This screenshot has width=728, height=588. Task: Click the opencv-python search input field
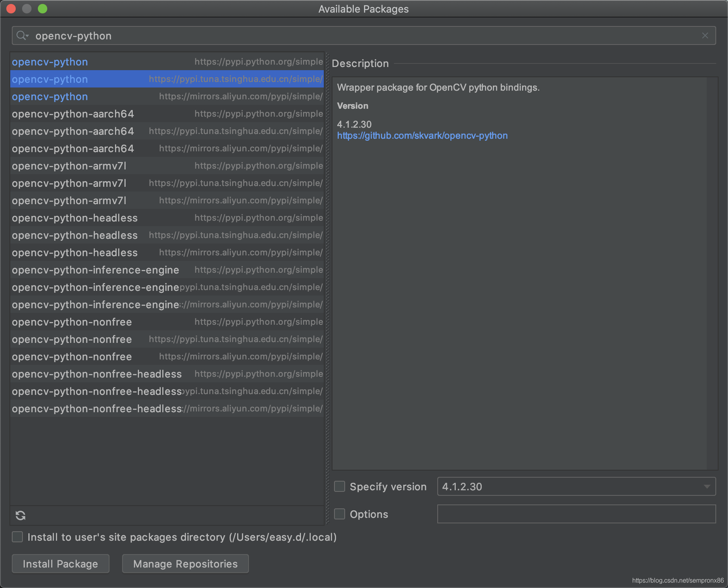click(364, 36)
